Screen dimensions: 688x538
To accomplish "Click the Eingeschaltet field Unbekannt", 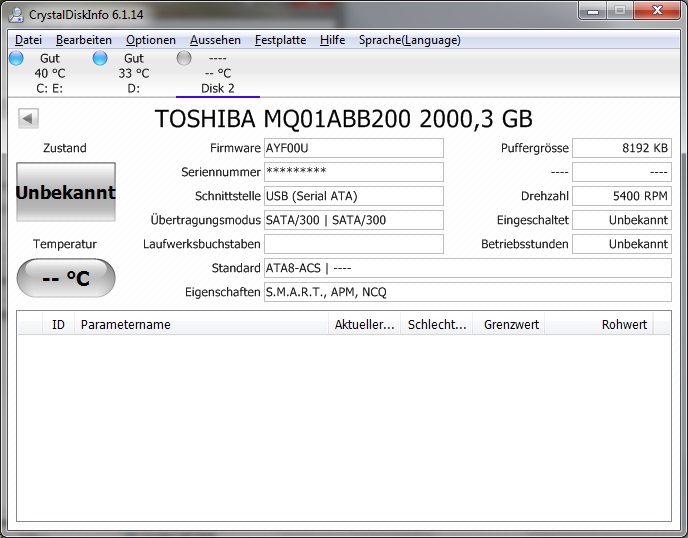I will click(622, 220).
